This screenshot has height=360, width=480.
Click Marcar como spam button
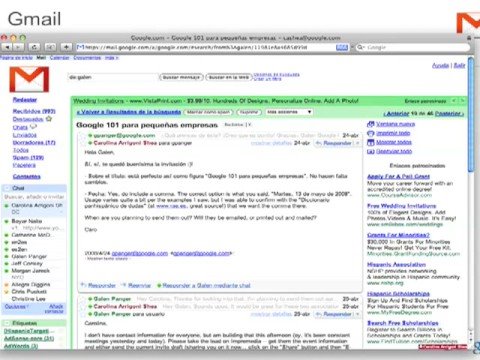coord(209,112)
